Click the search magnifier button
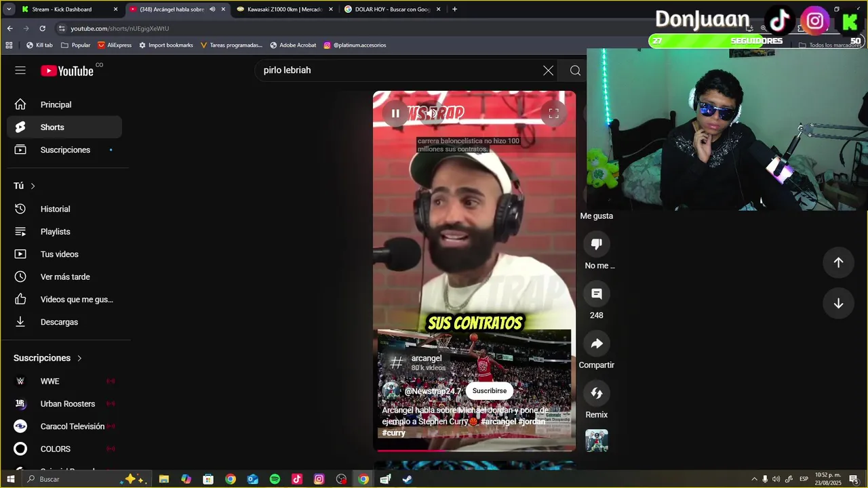Screen dimensions: 868x488 click(575, 70)
